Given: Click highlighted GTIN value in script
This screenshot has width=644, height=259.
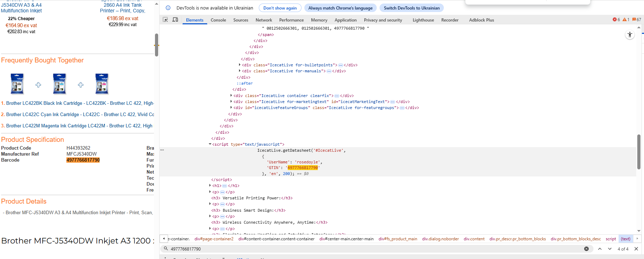Looking at the screenshot, I should click(x=303, y=168).
